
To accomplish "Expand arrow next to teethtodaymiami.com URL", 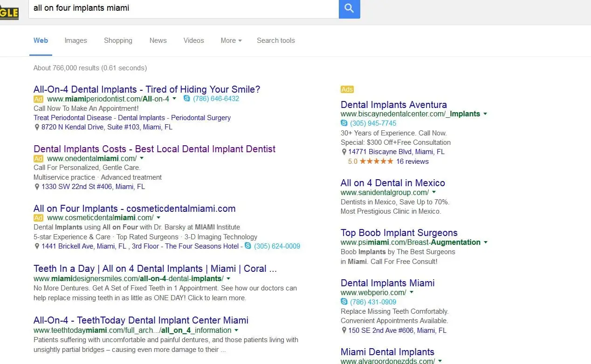I will click(237, 330).
